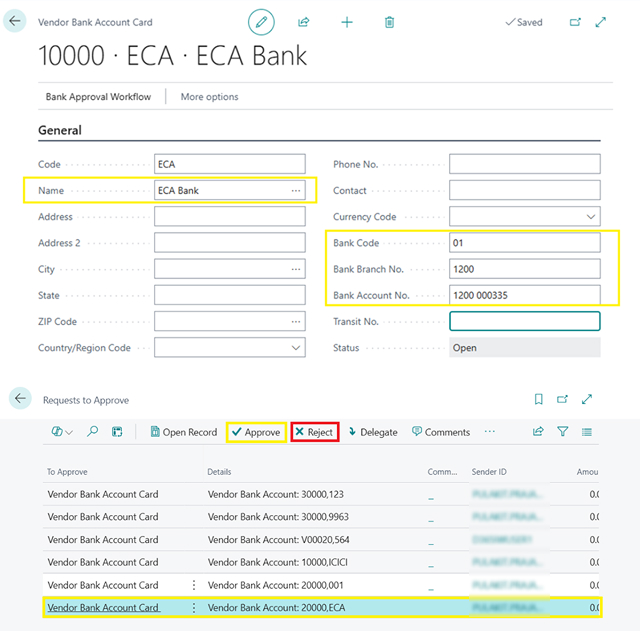
Task: Click the pencil edit icon in card header
Action: (x=261, y=22)
